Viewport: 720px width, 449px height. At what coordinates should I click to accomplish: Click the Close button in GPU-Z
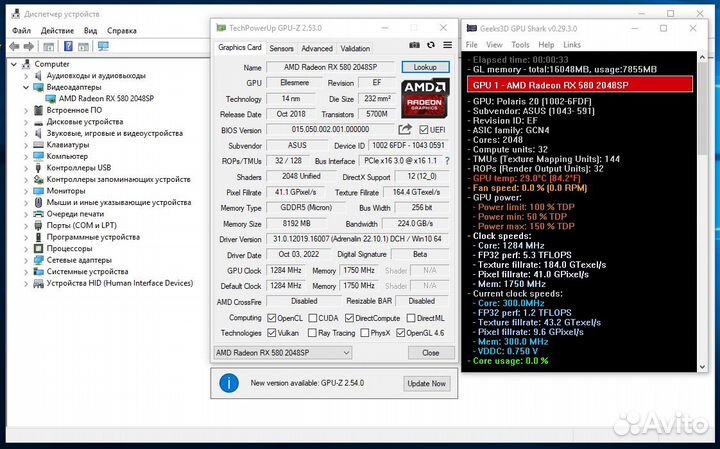click(431, 353)
